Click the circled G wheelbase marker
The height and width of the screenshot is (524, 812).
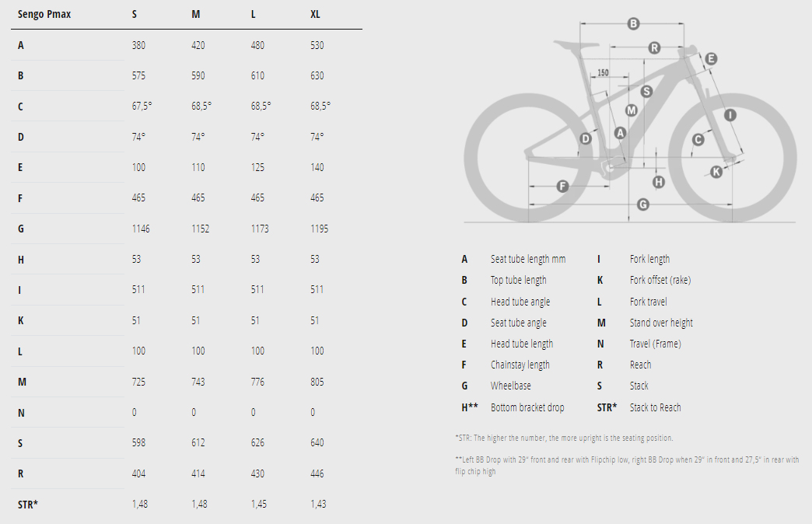coord(643,204)
